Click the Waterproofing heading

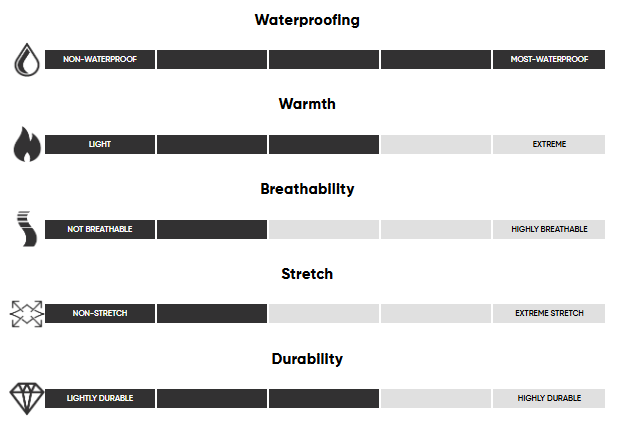point(307,20)
